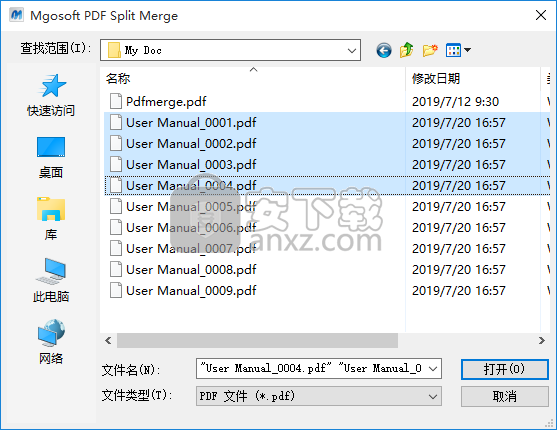
Task: Select User Manual_0008.pdf file name
Action: pyautogui.click(x=191, y=269)
